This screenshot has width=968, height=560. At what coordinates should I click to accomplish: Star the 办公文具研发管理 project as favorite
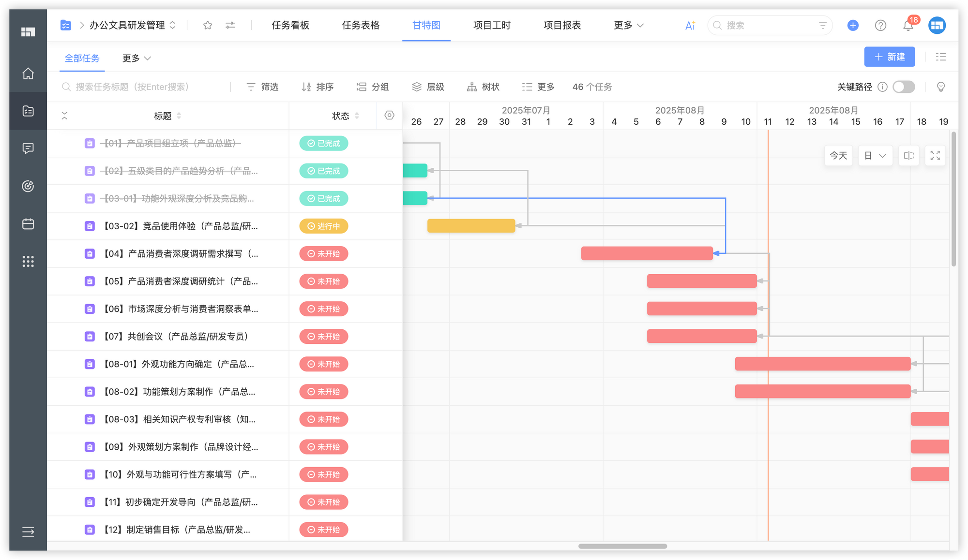(x=207, y=25)
